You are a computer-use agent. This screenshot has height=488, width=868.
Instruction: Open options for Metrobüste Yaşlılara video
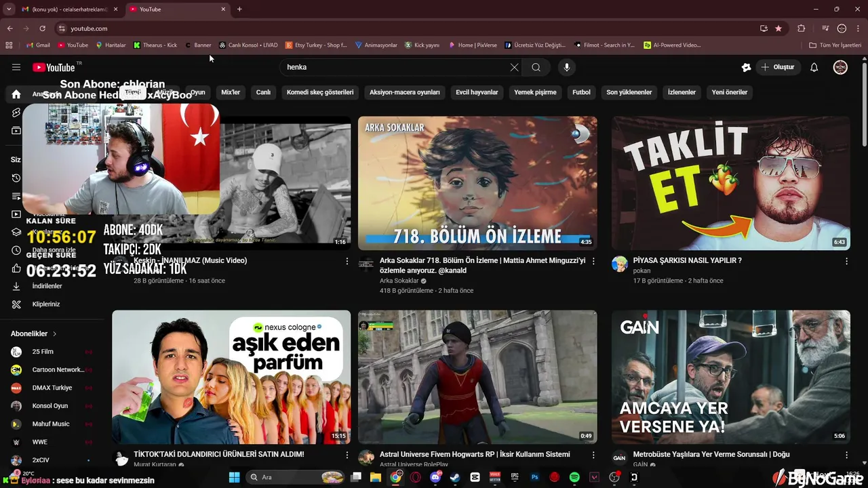[846, 455]
